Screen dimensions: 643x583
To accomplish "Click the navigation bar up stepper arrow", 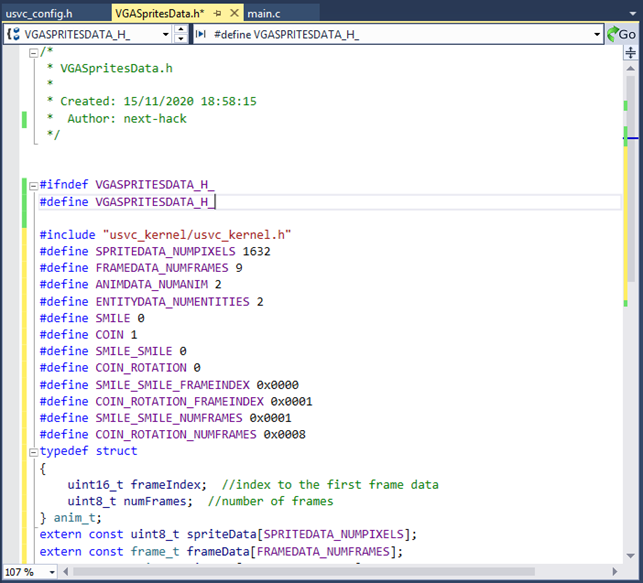I will (x=181, y=30).
